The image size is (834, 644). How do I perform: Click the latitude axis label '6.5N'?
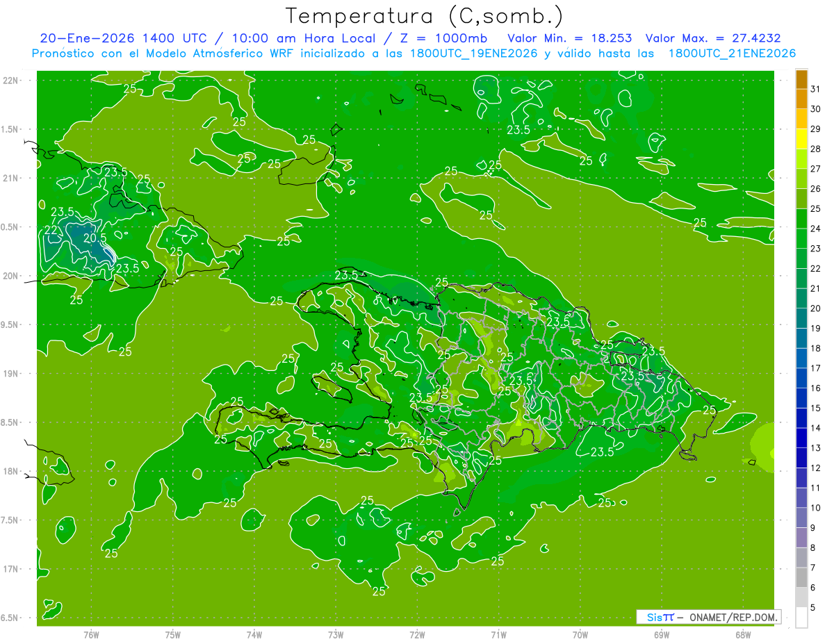click(x=10, y=618)
